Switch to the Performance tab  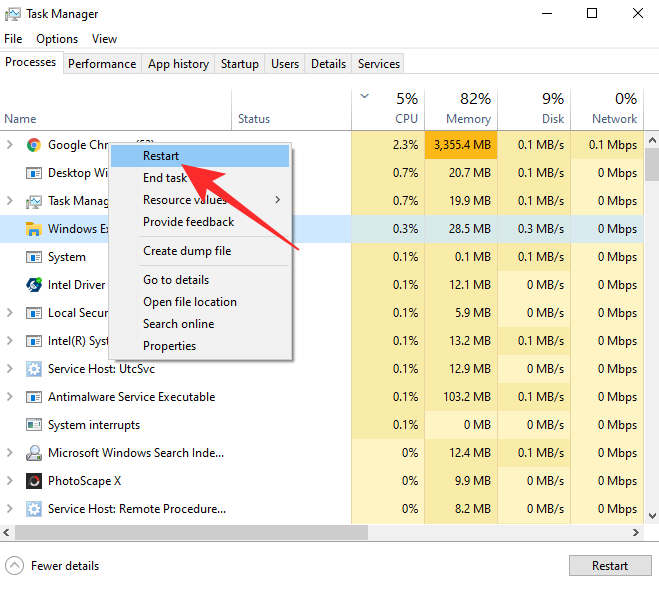pyautogui.click(x=102, y=64)
